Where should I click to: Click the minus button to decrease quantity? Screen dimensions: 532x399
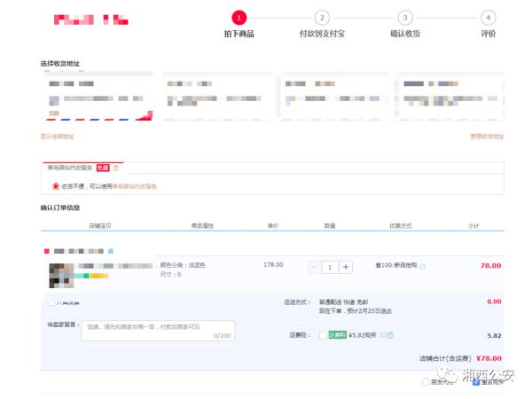314,267
